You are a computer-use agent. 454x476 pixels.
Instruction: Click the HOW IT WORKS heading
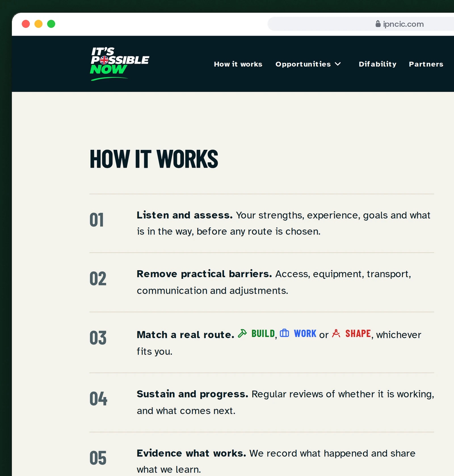pyautogui.click(x=154, y=159)
